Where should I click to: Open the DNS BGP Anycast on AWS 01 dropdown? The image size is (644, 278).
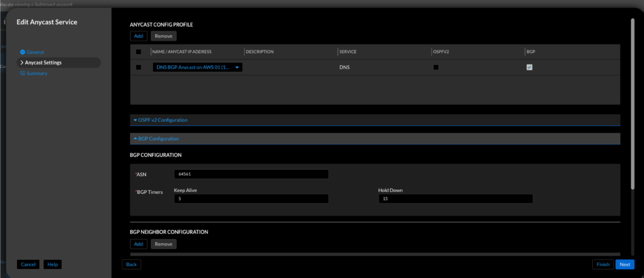(198, 67)
